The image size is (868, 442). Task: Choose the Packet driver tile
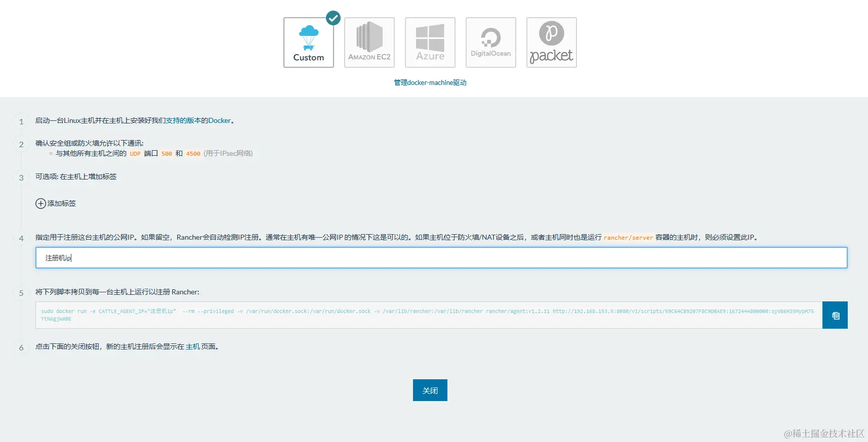552,42
